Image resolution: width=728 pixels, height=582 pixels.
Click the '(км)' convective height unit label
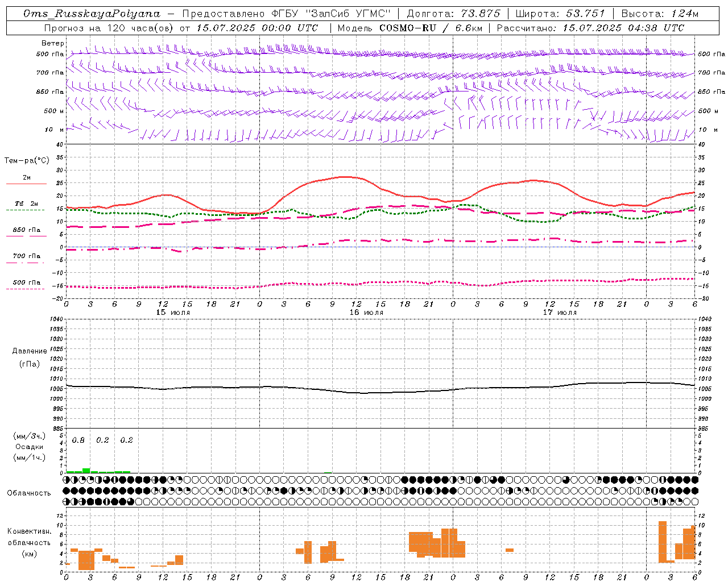30,554
